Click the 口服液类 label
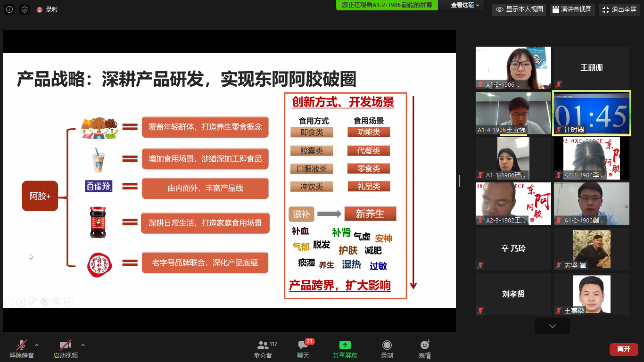This screenshot has height=362, width=644. 312,169
